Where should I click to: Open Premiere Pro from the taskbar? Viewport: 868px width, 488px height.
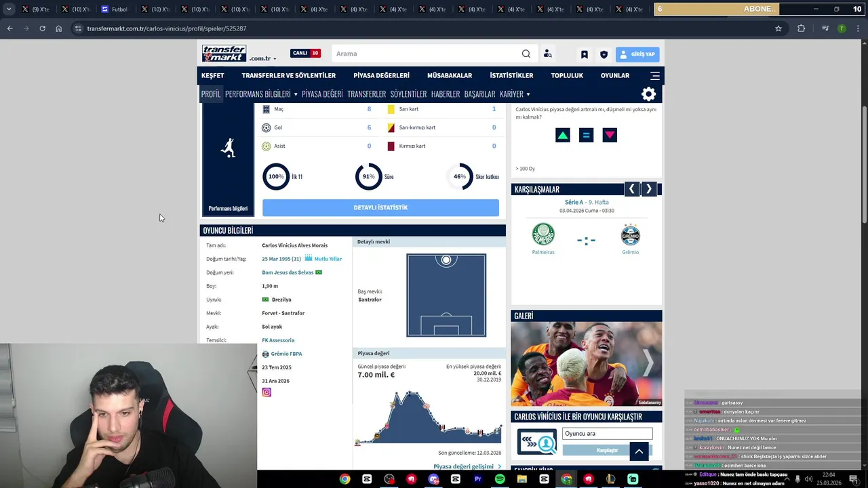477,479
